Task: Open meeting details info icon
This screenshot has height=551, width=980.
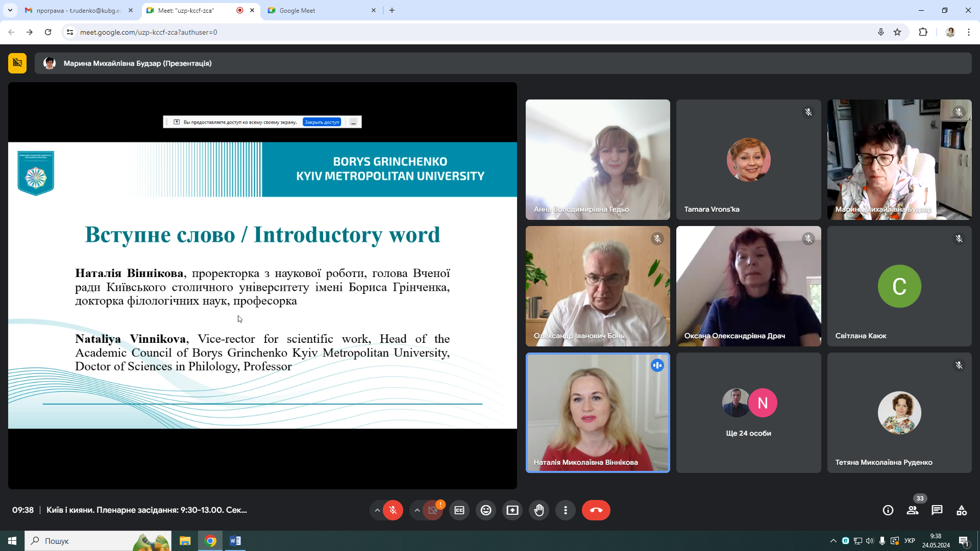Action: (888, 510)
